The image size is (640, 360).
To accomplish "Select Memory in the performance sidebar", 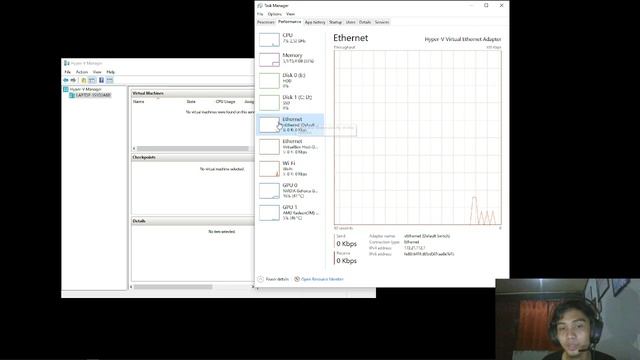I will (290, 59).
